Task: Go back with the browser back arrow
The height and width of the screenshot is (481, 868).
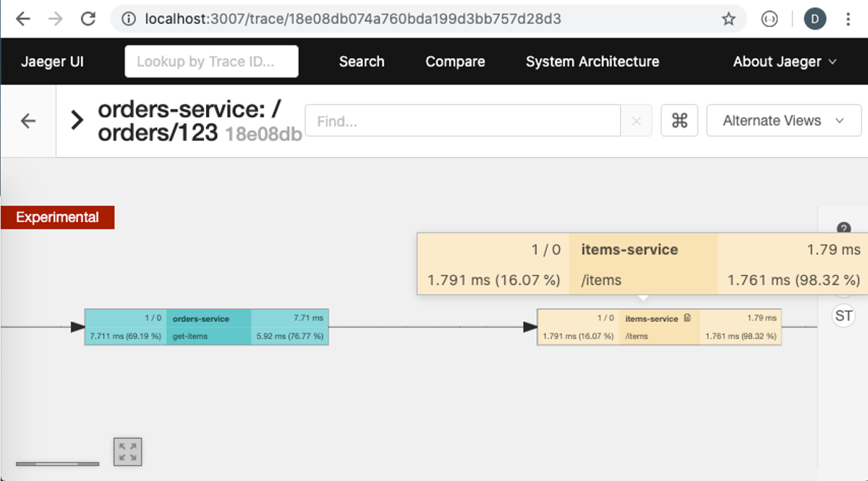Action: click(23, 19)
